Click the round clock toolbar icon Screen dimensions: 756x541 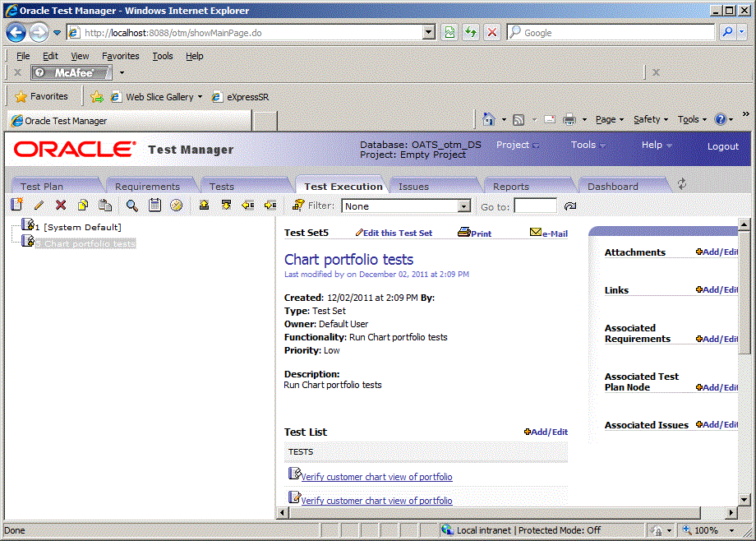click(177, 205)
